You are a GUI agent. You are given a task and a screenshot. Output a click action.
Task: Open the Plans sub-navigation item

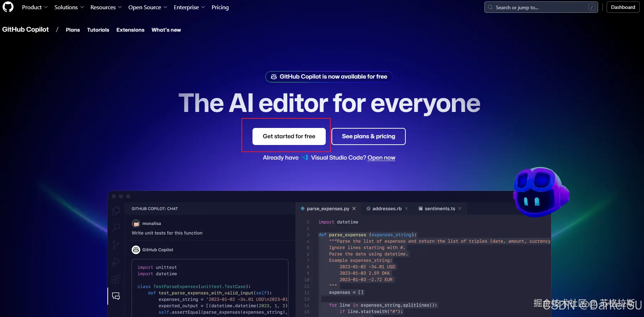point(73,30)
